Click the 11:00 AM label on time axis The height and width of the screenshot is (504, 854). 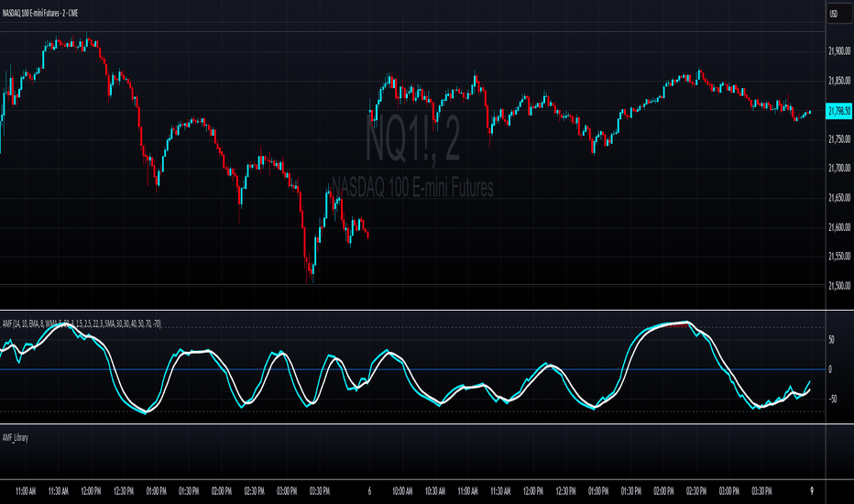26,491
